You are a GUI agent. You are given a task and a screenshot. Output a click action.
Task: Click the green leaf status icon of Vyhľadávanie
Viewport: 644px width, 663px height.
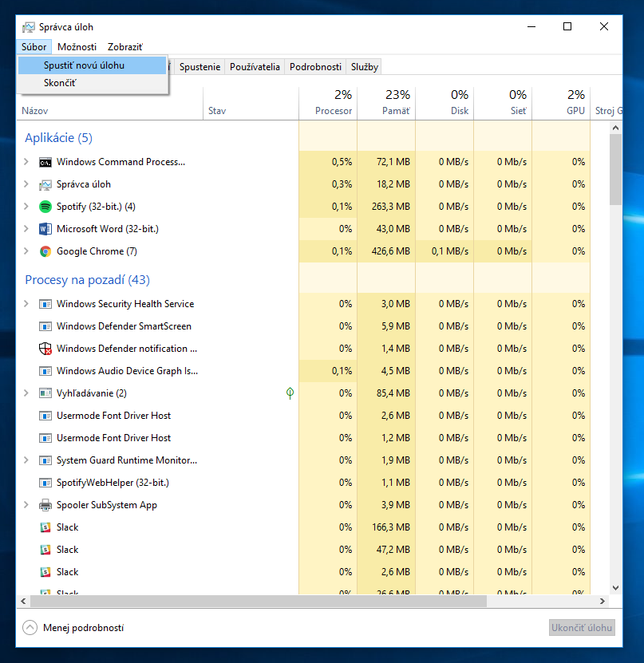(x=290, y=393)
